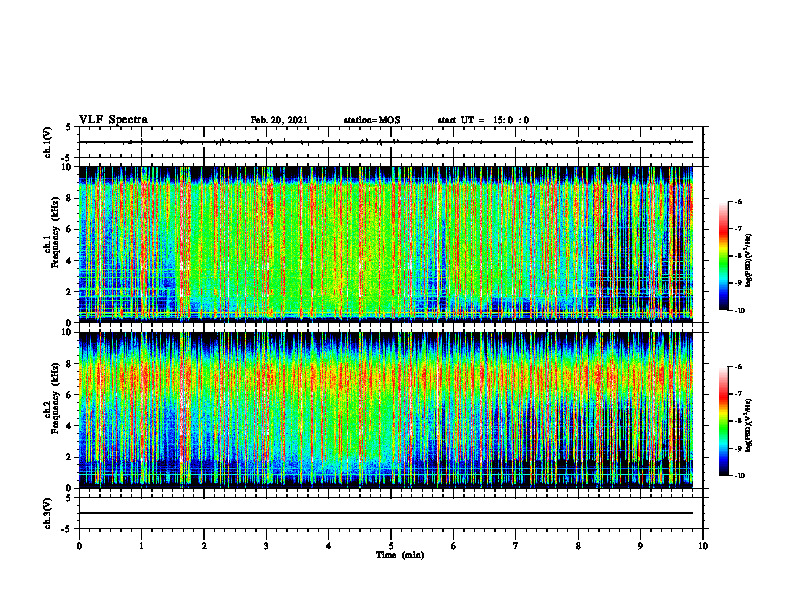Click the ch.3(V) waveform axis label
This screenshot has width=792, height=612.
(47, 514)
